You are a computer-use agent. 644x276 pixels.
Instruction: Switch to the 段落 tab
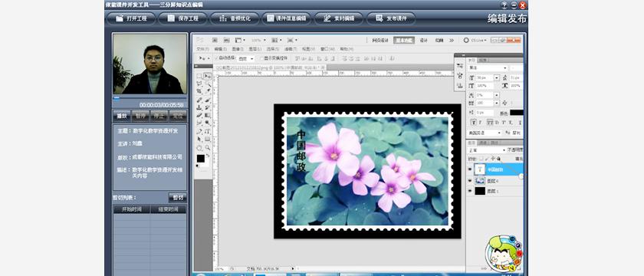coord(483,60)
